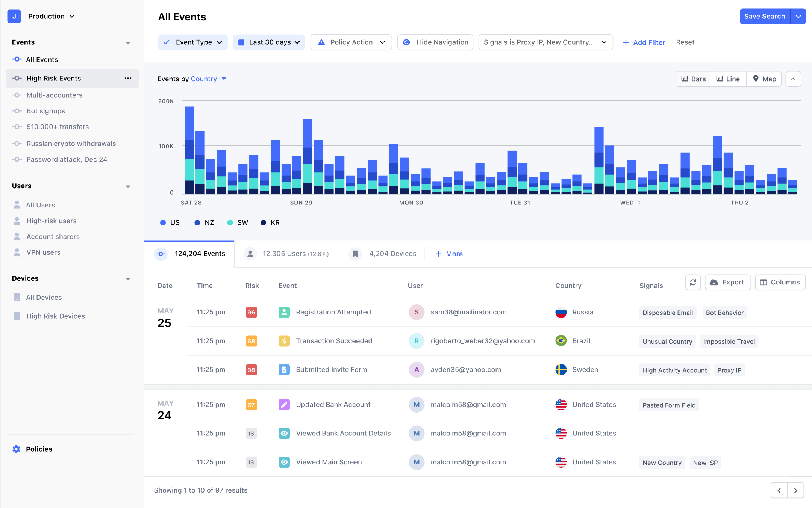Collapse the chart with the up chevron
Image resolution: width=812 pixels, height=508 pixels.
(793, 79)
